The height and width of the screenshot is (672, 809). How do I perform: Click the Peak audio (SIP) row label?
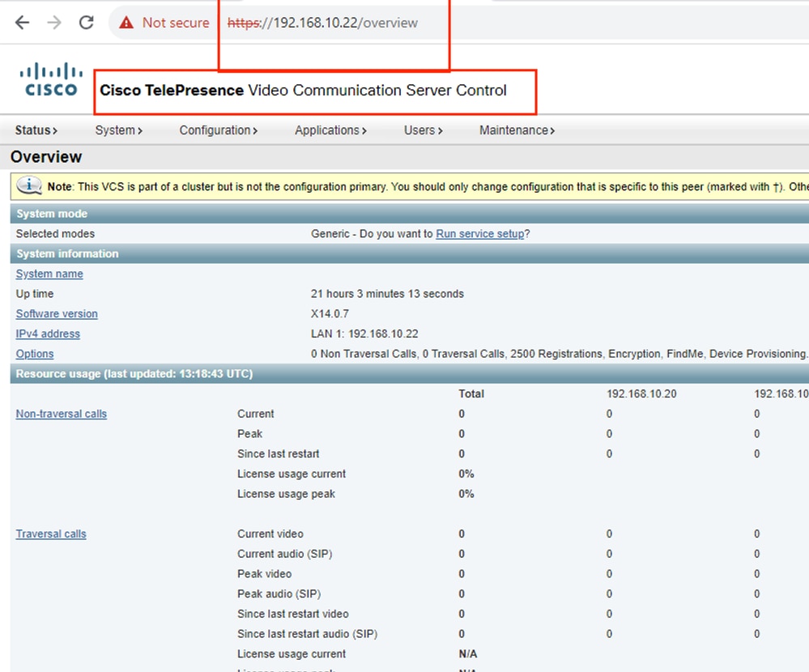click(279, 594)
